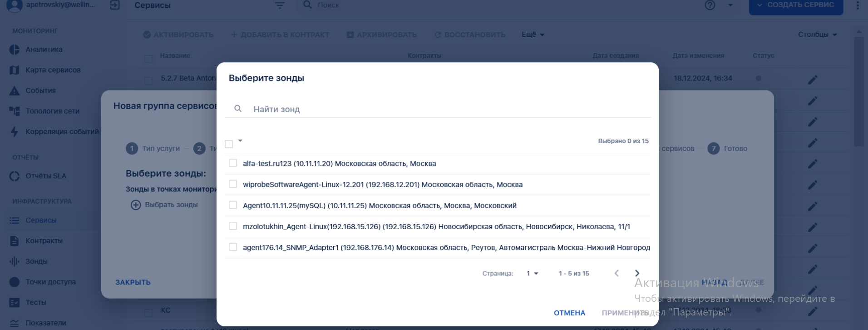Check the alfa-test.ru123 probe checkbox
This screenshot has width=868, height=330.
pos(233,163)
